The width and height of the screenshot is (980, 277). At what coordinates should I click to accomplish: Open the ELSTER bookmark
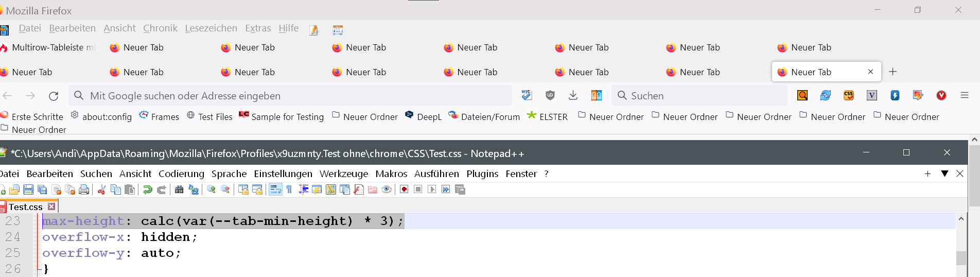[547, 117]
